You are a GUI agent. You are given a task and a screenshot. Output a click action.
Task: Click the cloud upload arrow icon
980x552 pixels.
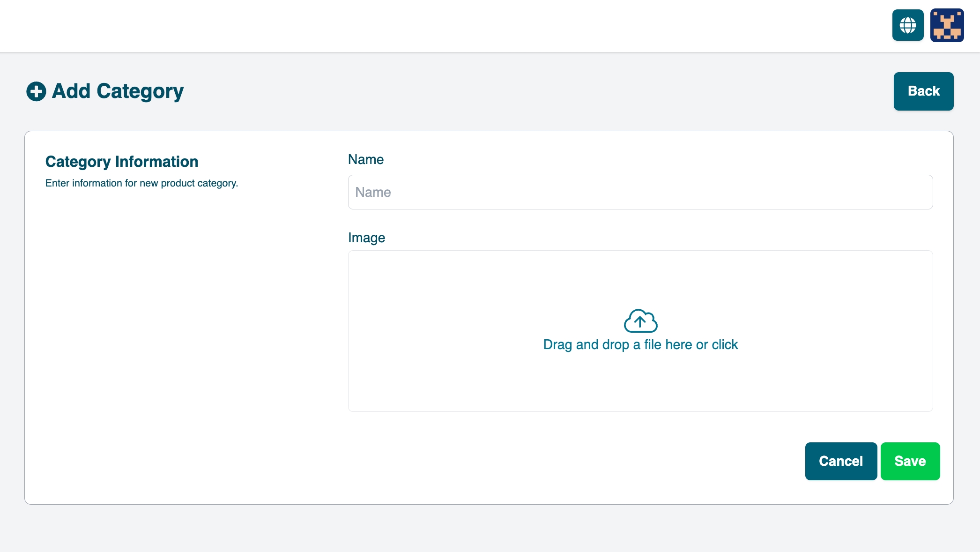click(x=640, y=321)
